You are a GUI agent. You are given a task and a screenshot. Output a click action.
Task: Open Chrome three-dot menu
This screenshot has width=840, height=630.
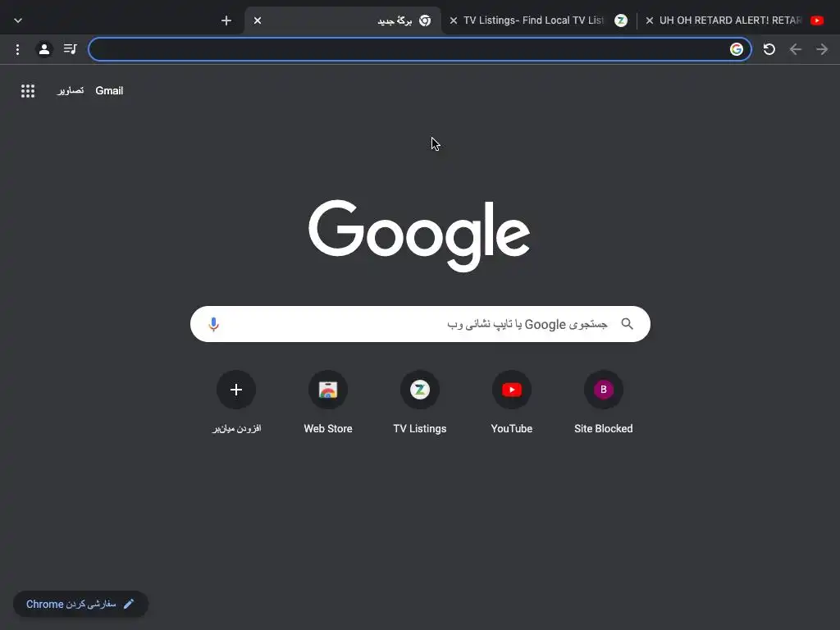pyautogui.click(x=18, y=49)
